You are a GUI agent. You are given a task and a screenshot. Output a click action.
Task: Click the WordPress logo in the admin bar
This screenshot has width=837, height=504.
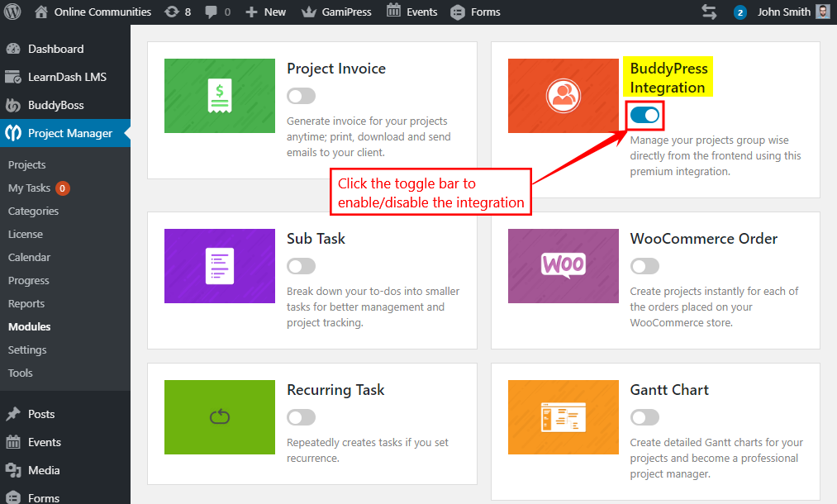(12, 12)
